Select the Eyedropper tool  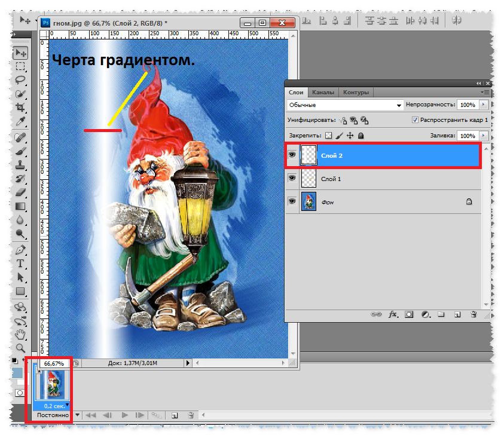click(20, 121)
